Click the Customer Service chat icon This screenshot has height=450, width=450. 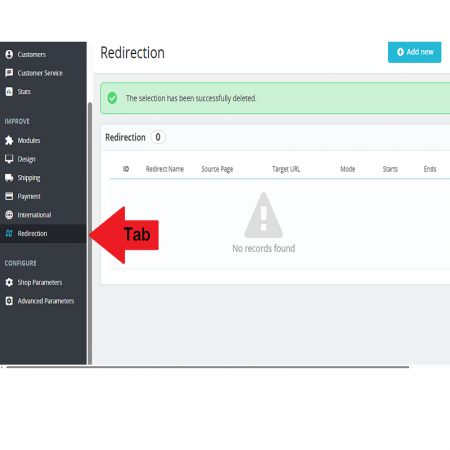[x=9, y=73]
